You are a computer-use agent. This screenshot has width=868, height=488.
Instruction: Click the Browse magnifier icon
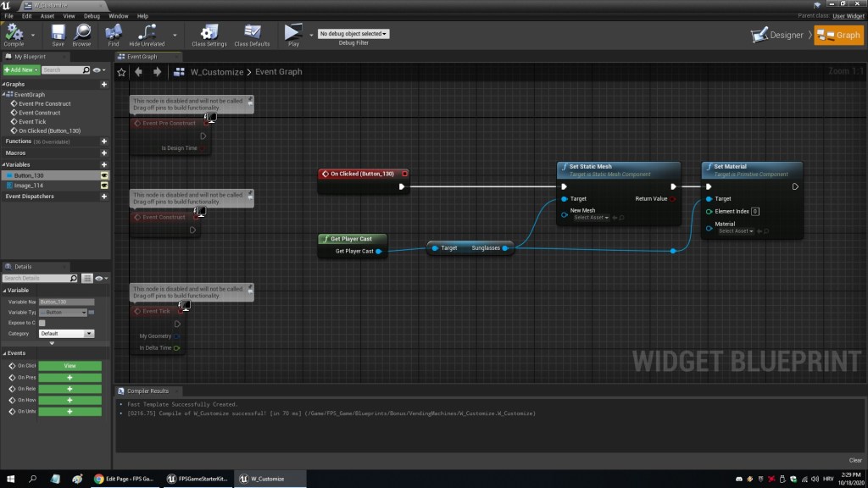pyautogui.click(x=82, y=33)
